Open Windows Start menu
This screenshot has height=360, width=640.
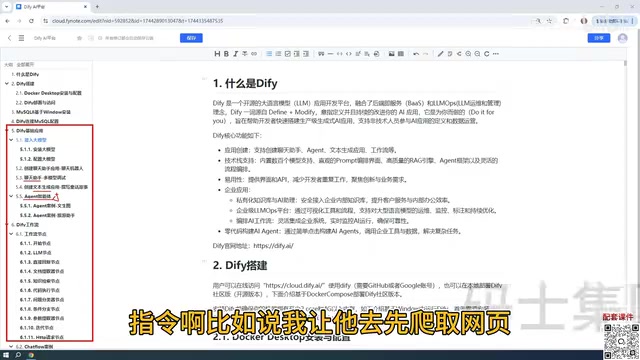pyautogui.click(x=6, y=355)
